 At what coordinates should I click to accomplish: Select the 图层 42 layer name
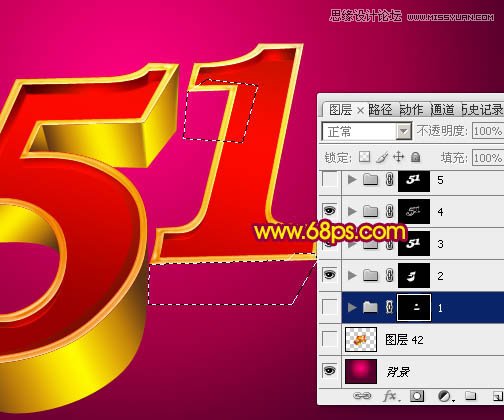(404, 340)
